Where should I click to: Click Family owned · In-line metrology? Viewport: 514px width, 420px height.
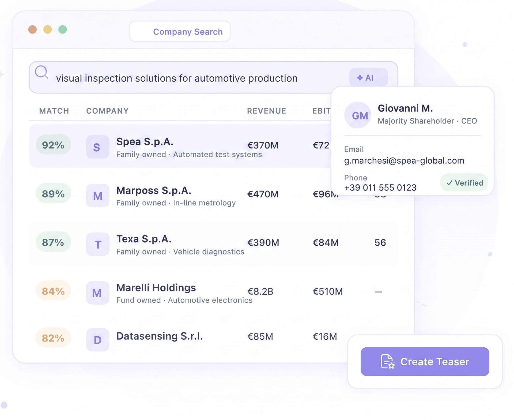176,203
